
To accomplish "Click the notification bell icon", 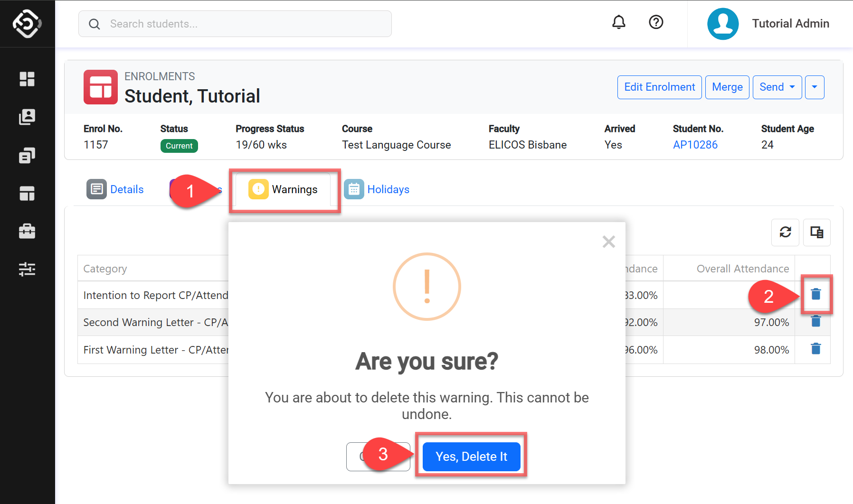I will tap(618, 22).
